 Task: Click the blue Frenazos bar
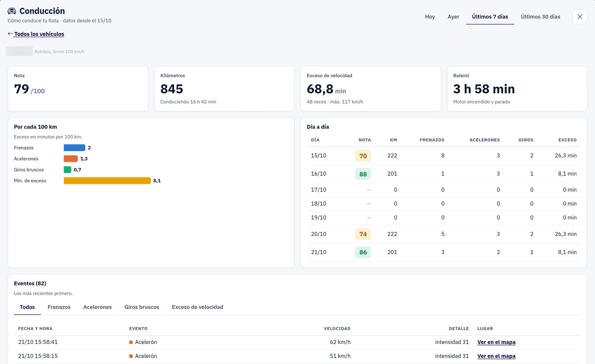pos(74,148)
